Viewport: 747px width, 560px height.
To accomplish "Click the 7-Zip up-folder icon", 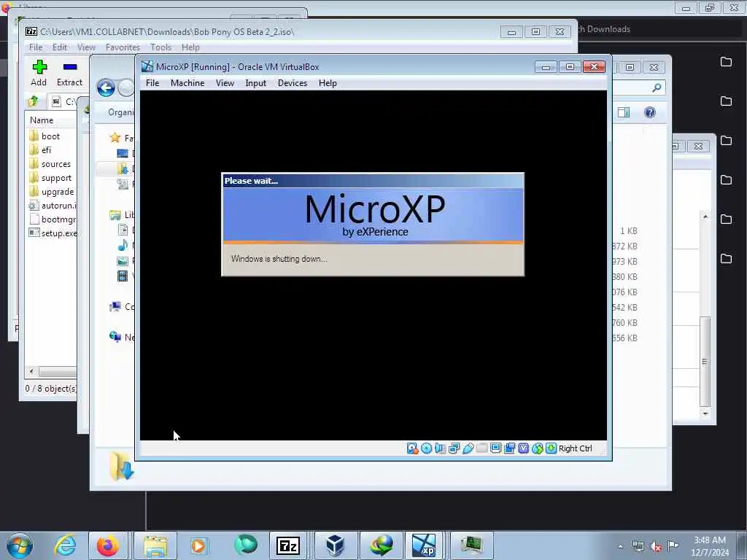I will 34,101.
